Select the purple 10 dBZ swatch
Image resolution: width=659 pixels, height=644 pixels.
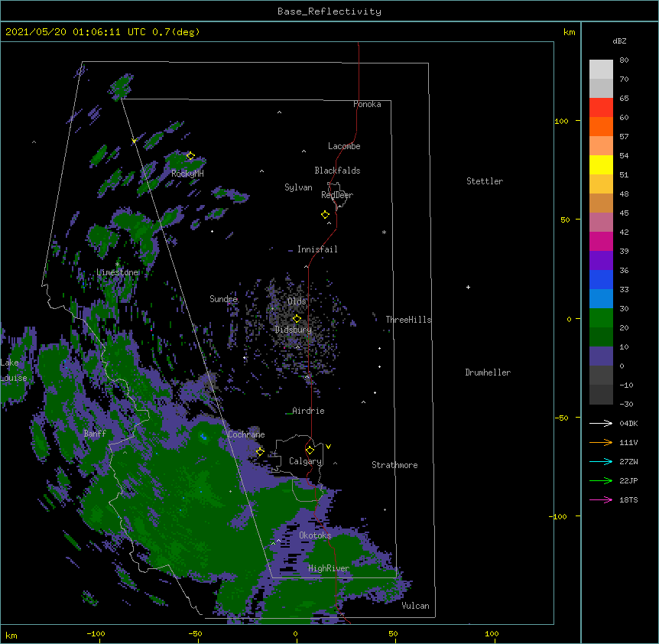coord(601,356)
